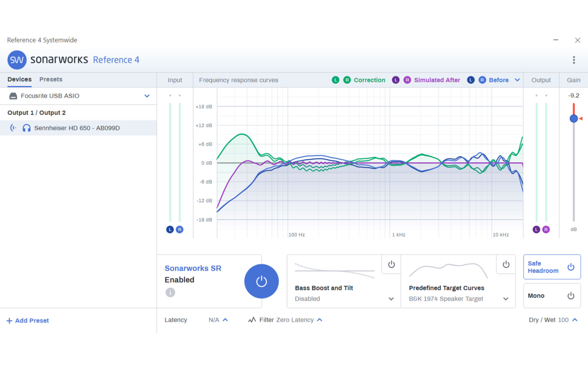The image size is (588, 370).
Task: Open the three-dot options menu
Action: point(574,60)
